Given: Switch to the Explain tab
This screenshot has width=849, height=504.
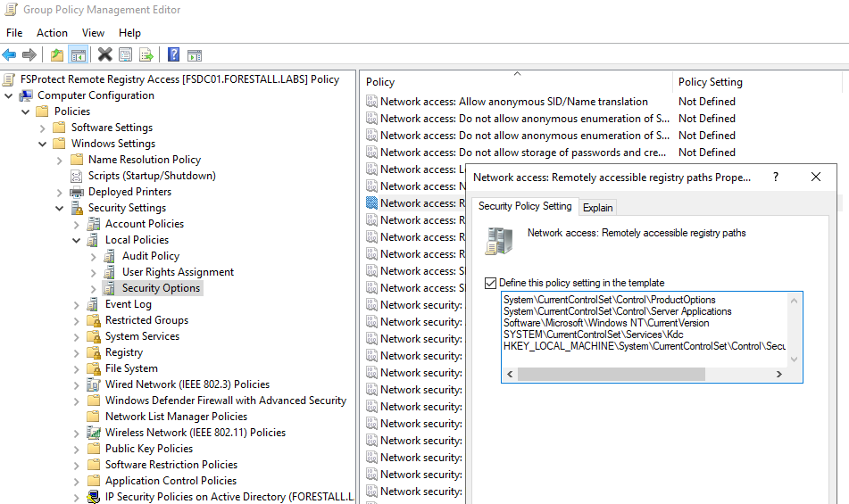Looking at the screenshot, I should pos(597,207).
